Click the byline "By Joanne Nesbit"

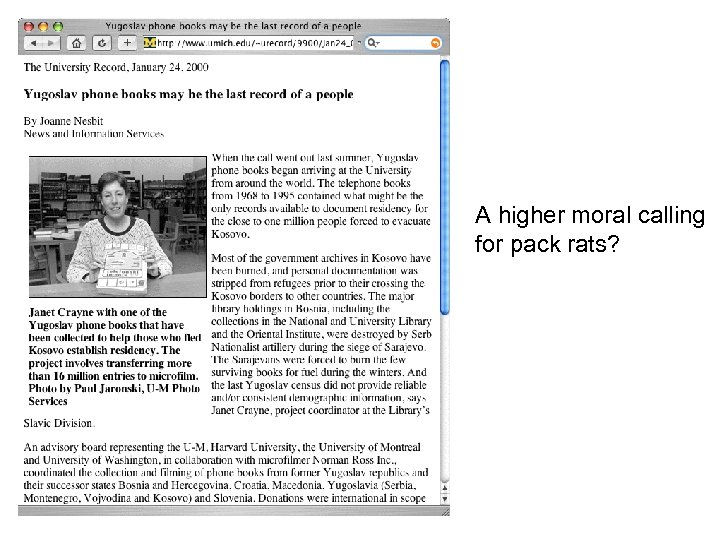[63, 121]
